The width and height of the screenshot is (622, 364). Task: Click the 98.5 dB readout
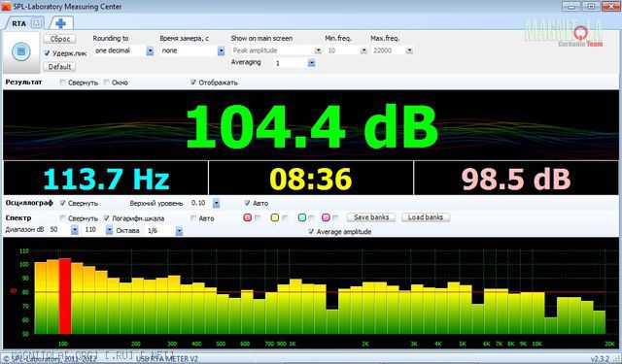pos(516,179)
